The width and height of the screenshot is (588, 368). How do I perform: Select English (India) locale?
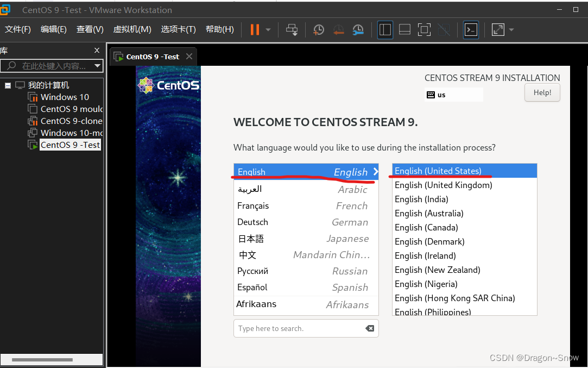click(x=465, y=199)
